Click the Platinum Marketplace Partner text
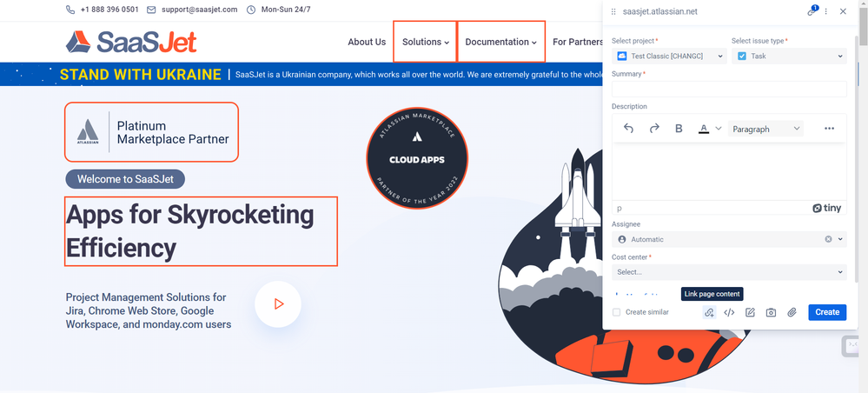The image size is (868, 393). tap(173, 132)
